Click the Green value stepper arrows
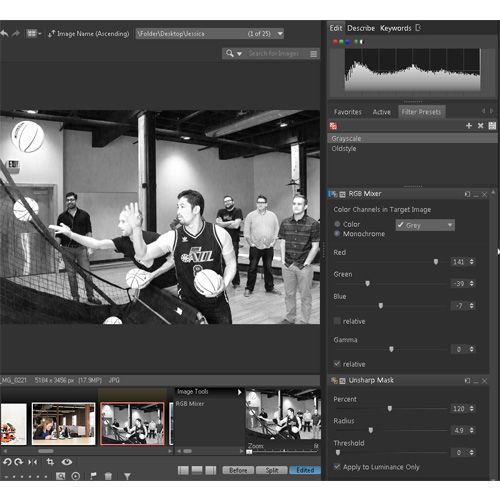 pos(472,284)
